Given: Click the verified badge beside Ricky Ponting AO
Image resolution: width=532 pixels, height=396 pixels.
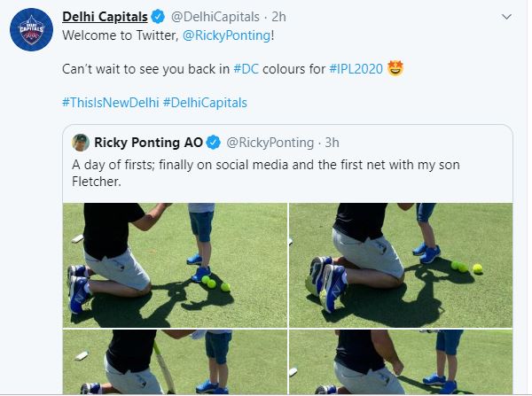Looking at the screenshot, I should [215, 142].
